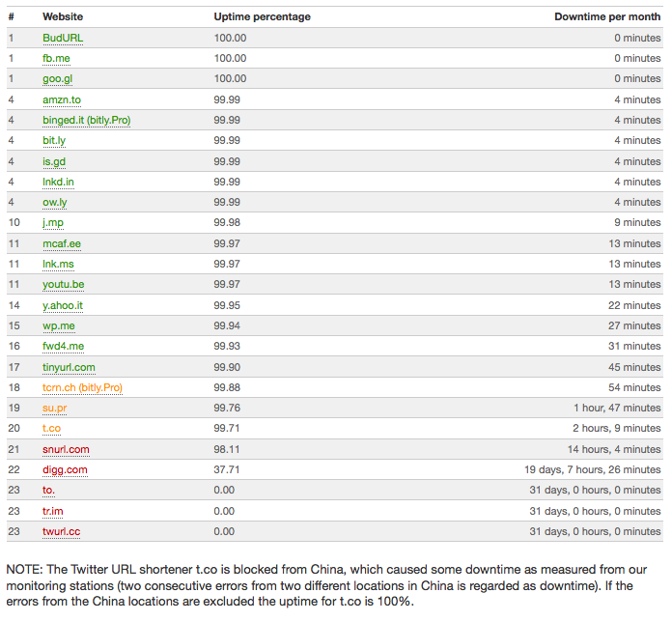
Task: Open the BudURL website link
Action: pyautogui.click(x=63, y=38)
